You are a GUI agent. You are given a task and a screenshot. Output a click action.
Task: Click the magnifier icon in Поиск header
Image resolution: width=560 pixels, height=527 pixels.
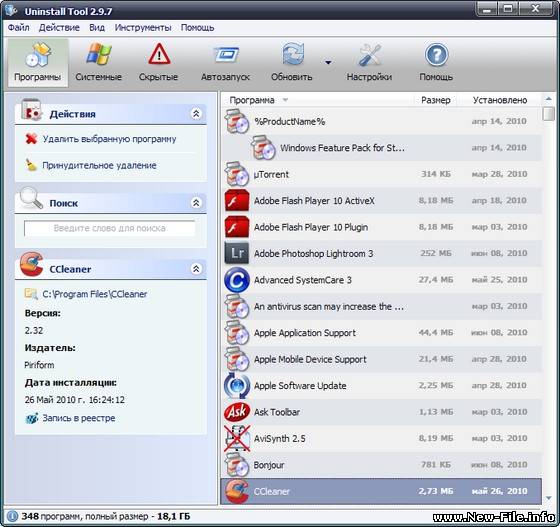[31, 197]
